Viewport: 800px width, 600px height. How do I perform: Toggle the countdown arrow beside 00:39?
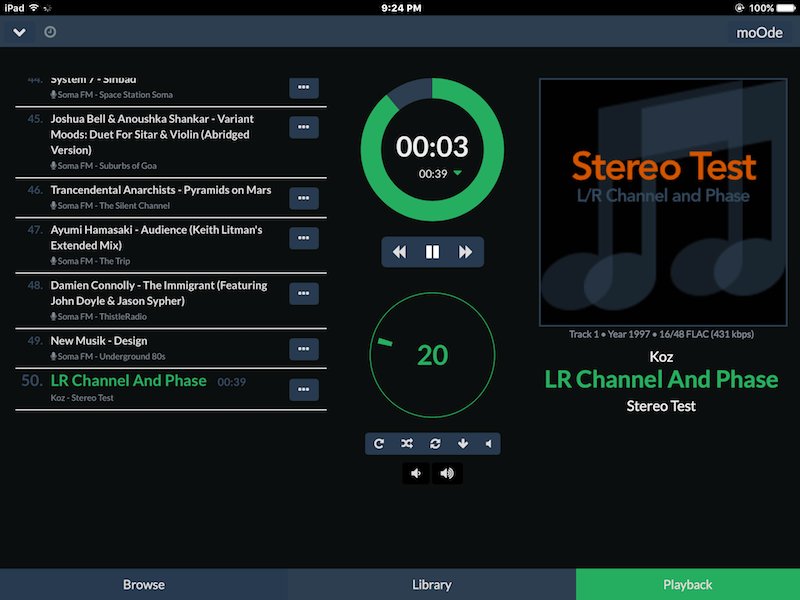458,173
